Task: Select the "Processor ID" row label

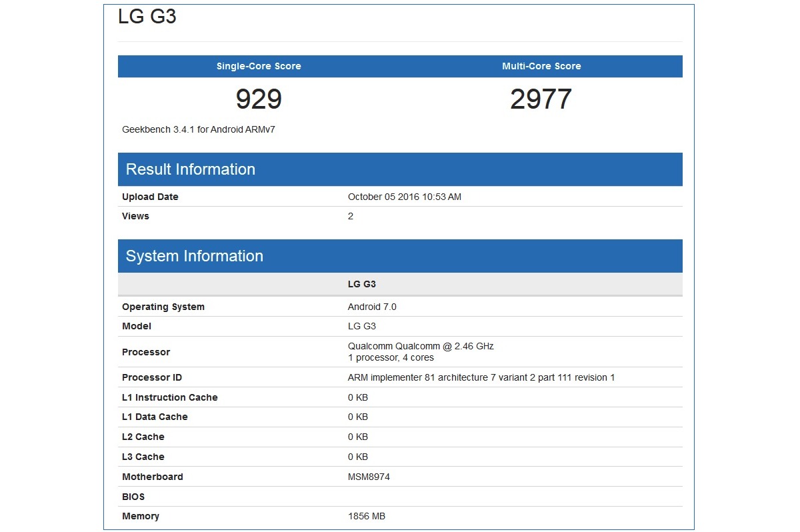Action: [x=152, y=377]
